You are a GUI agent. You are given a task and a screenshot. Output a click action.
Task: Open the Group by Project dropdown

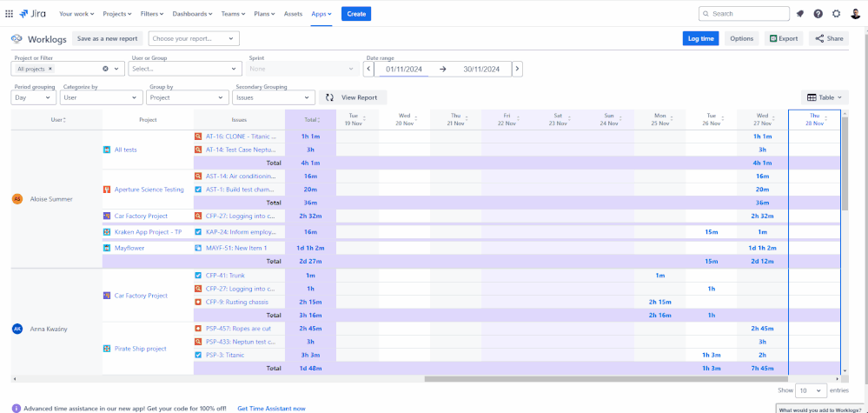click(188, 97)
